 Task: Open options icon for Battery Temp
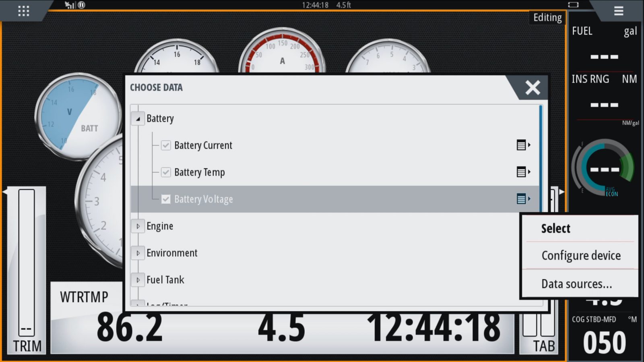(x=523, y=172)
